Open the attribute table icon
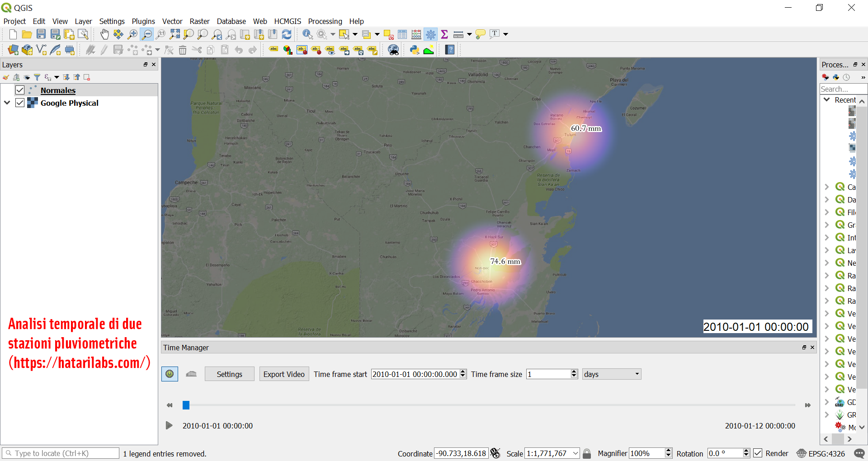This screenshot has width=868, height=461. 402,34
